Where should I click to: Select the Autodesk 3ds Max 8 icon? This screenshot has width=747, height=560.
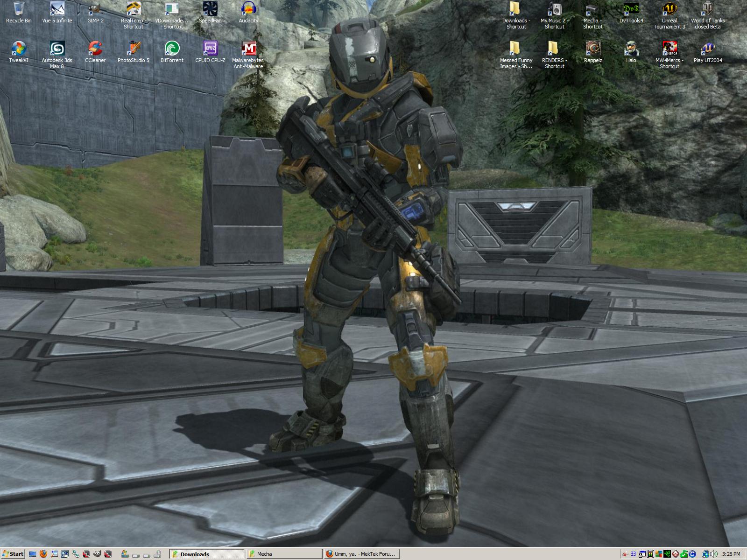[57, 55]
